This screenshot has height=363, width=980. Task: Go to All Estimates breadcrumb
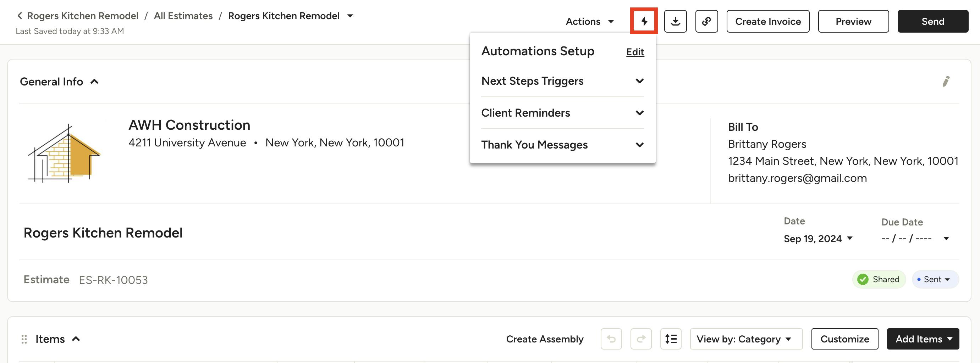coord(183,16)
